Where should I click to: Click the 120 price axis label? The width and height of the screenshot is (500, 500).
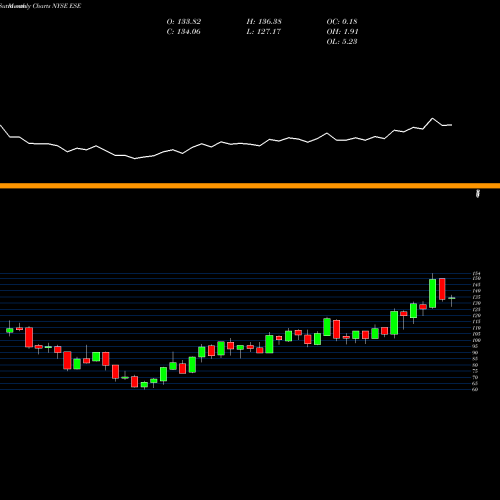[x=476, y=315]
